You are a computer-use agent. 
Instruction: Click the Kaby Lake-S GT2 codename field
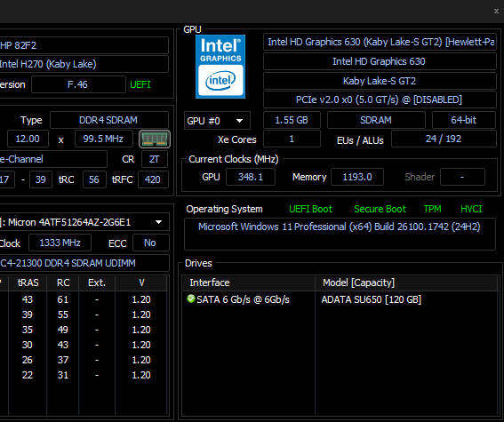380,81
